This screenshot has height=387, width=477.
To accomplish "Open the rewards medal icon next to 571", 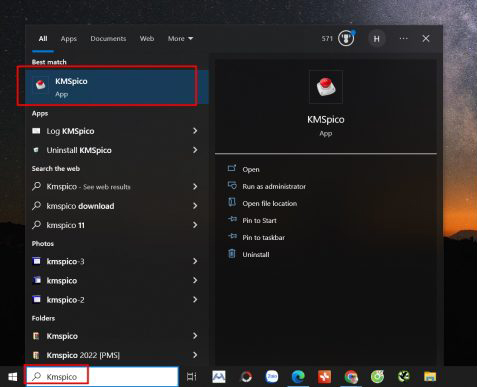I will pos(346,38).
